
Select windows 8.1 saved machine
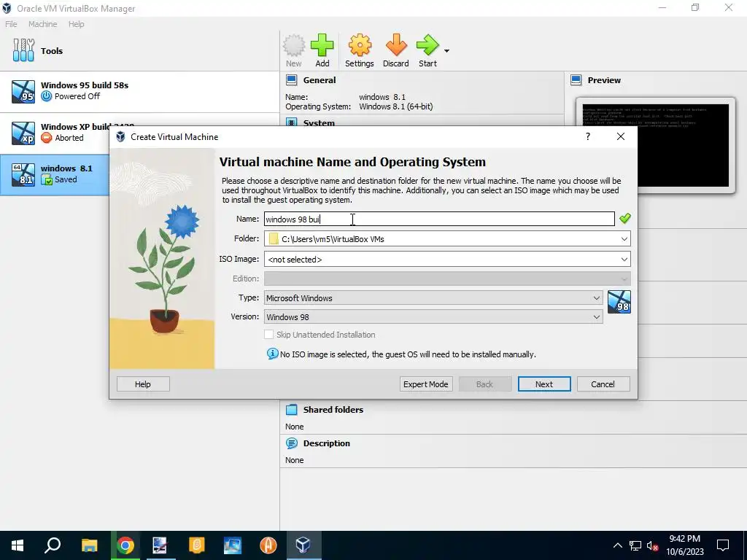(x=55, y=174)
